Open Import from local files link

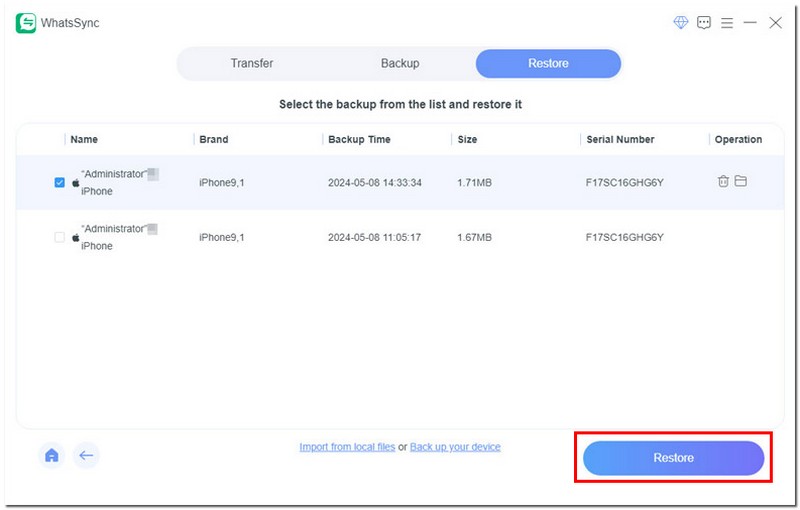click(347, 447)
